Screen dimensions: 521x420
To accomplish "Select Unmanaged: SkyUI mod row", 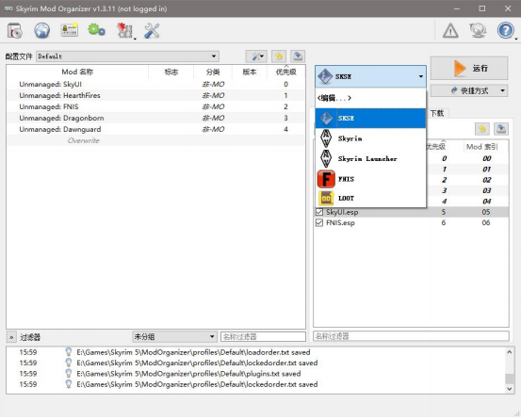I will pos(155,84).
